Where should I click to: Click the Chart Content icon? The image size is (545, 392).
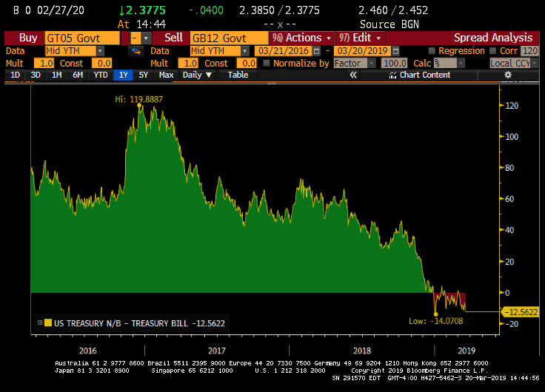(392, 75)
